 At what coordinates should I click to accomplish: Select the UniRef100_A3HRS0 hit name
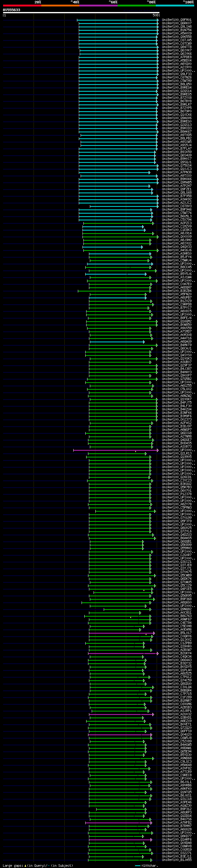coord(176,254)
